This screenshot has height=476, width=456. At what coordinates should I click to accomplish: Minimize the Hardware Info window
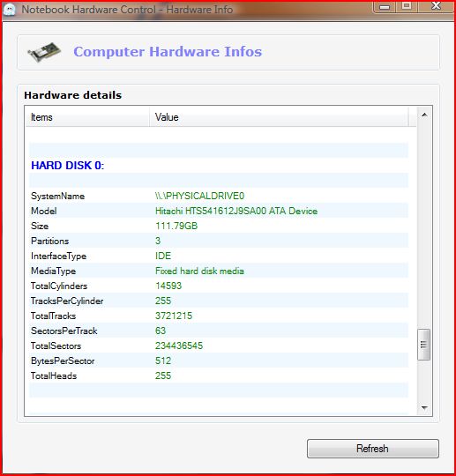(385, 6)
